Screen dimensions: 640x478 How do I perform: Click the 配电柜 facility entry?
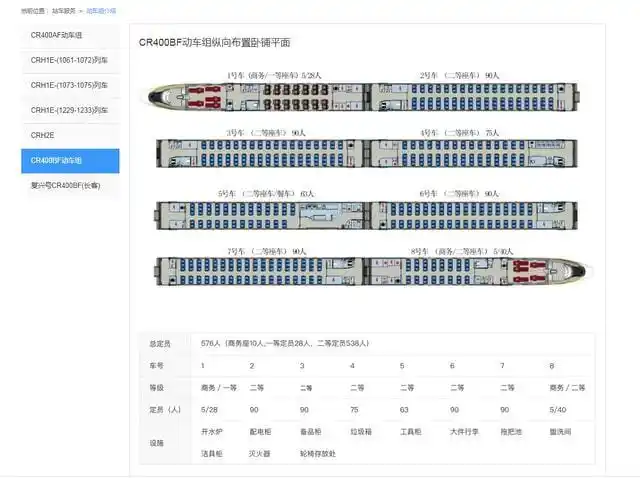[x=260, y=432]
